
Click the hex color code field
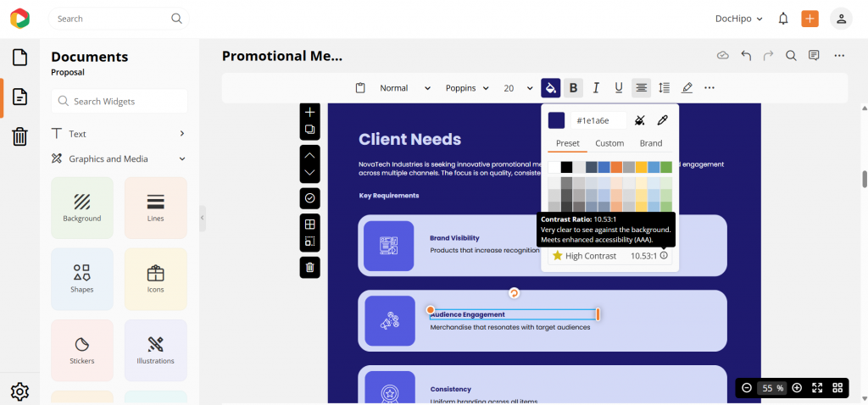tap(598, 120)
